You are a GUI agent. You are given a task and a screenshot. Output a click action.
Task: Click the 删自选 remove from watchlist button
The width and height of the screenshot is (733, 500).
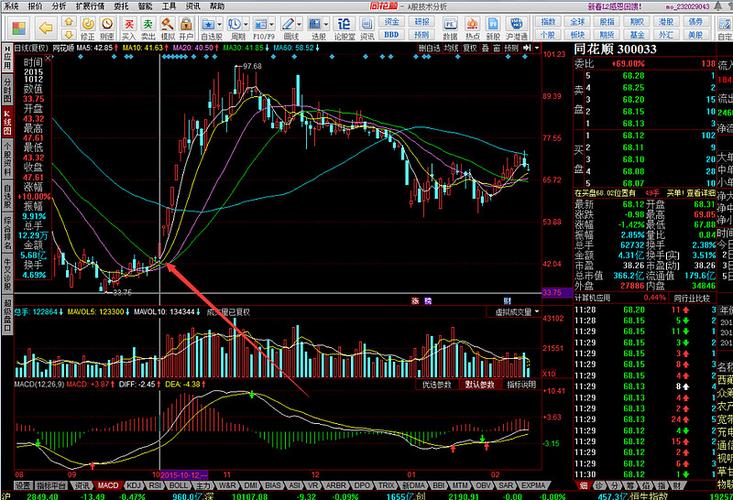coord(429,48)
